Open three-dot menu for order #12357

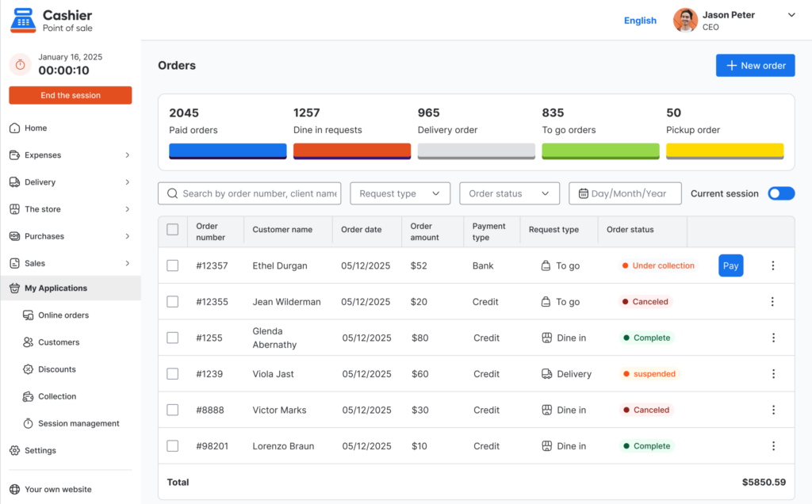(x=772, y=265)
